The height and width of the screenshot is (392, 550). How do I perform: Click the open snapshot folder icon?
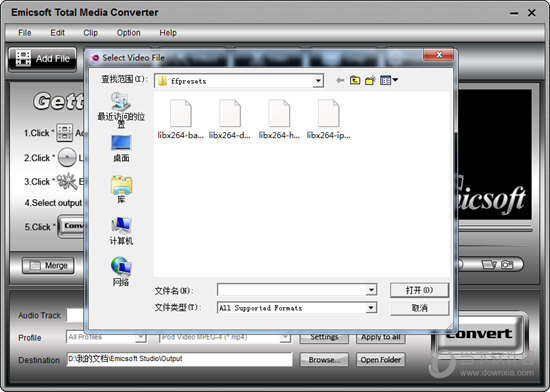point(489,264)
